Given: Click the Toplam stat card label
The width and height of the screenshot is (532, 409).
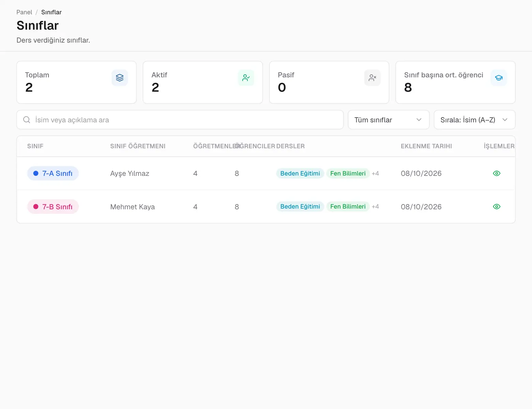Looking at the screenshot, I should coord(37,75).
